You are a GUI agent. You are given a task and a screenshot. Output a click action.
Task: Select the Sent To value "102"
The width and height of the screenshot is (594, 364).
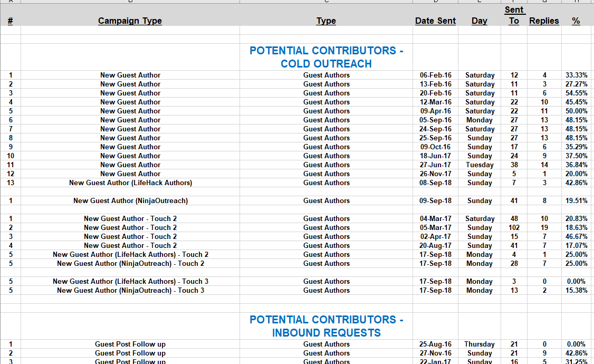click(514, 228)
